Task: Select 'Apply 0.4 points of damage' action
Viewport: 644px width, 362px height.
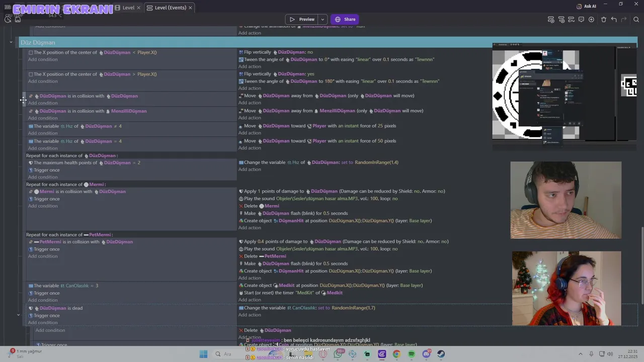Action: [x=344, y=241]
